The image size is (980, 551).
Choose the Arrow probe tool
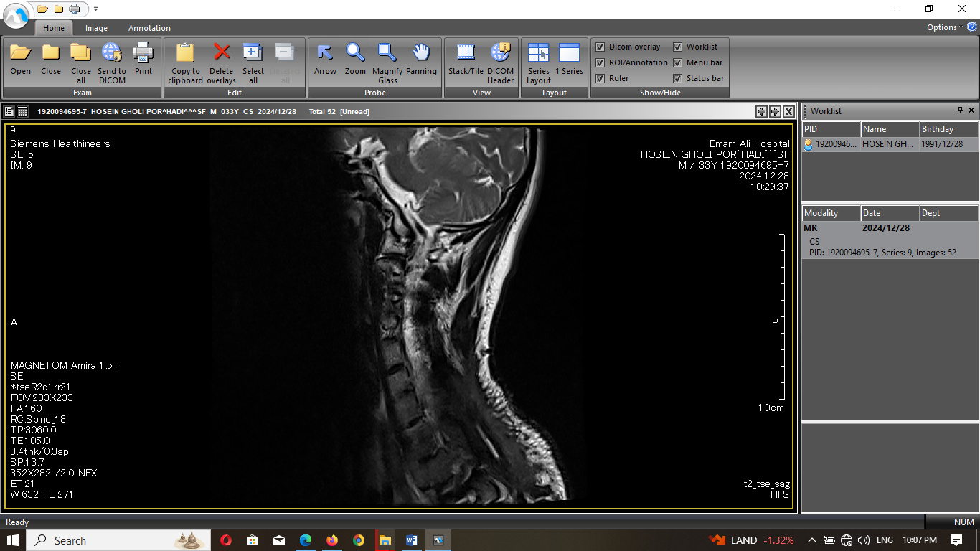325,60
